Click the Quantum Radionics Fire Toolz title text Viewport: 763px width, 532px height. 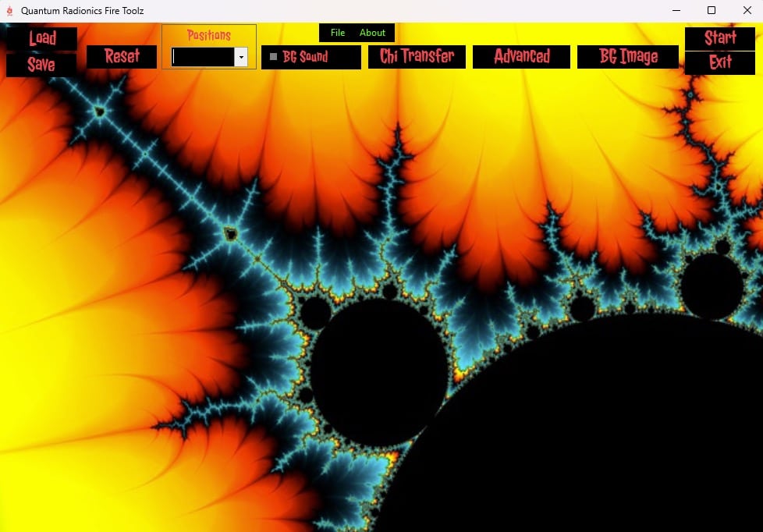pos(82,11)
